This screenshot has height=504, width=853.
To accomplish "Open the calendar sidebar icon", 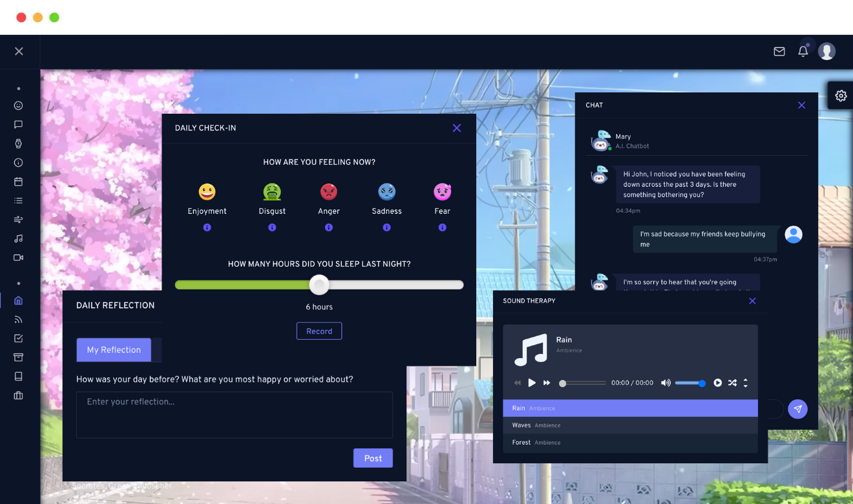I will (x=19, y=182).
